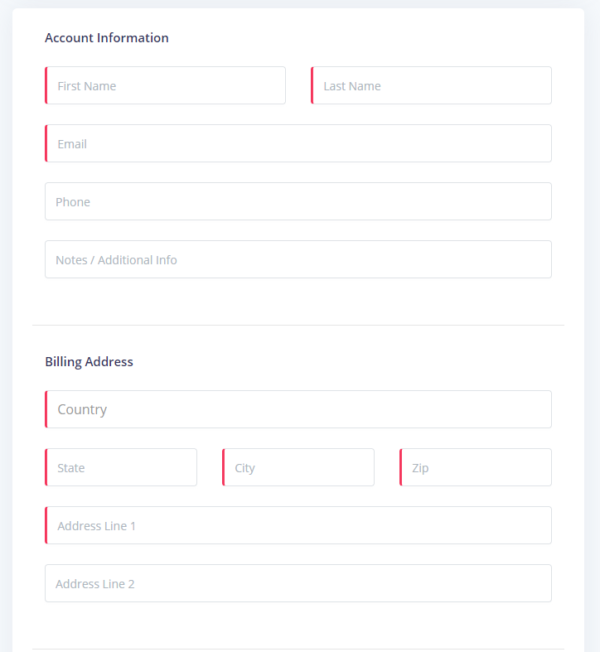Click the Billing Address heading
The width and height of the screenshot is (600, 652).
pos(89,362)
